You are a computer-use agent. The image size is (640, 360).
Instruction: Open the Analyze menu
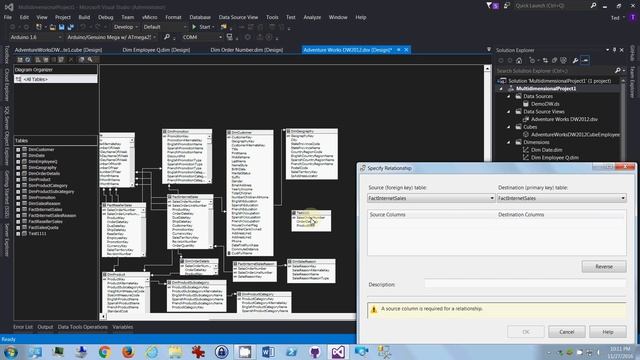(312, 17)
